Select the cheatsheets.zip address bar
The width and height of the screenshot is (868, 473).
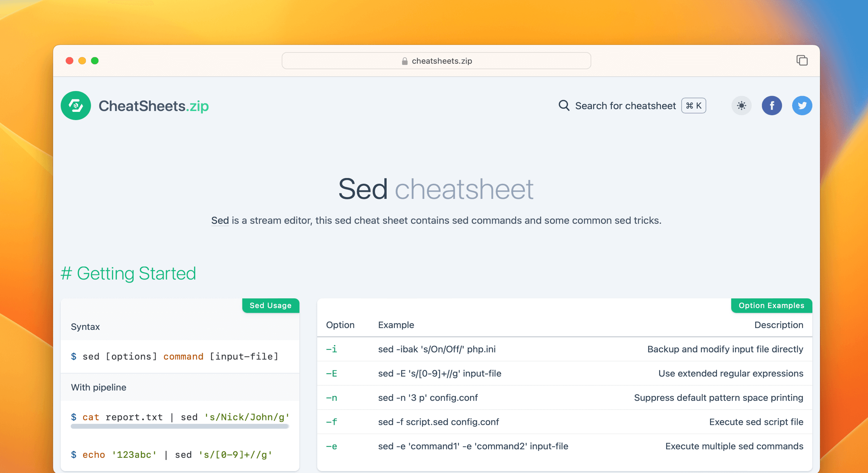point(436,61)
